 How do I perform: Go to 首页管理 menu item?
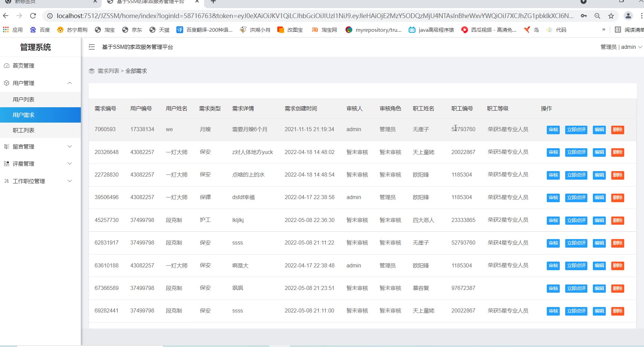pos(24,66)
